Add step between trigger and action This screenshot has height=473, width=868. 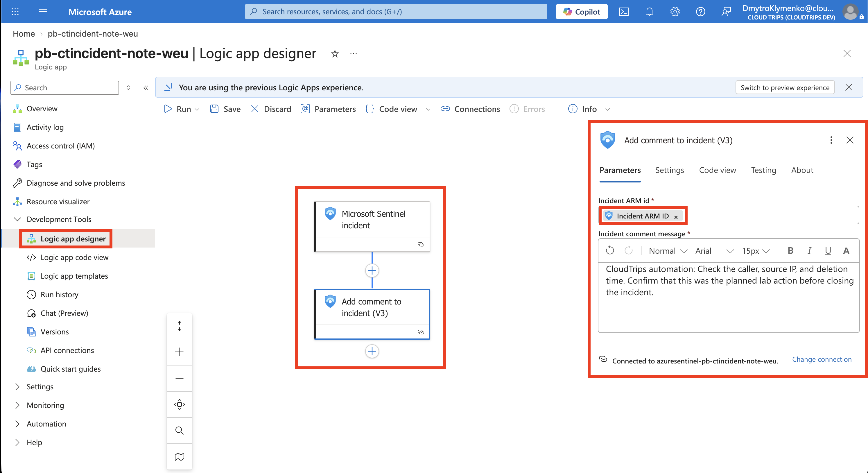[372, 270]
